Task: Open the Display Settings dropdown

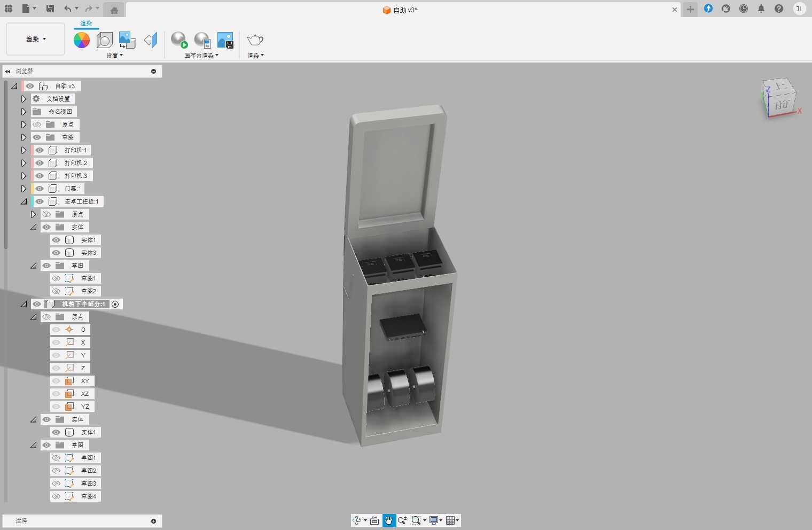Action: pos(436,520)
